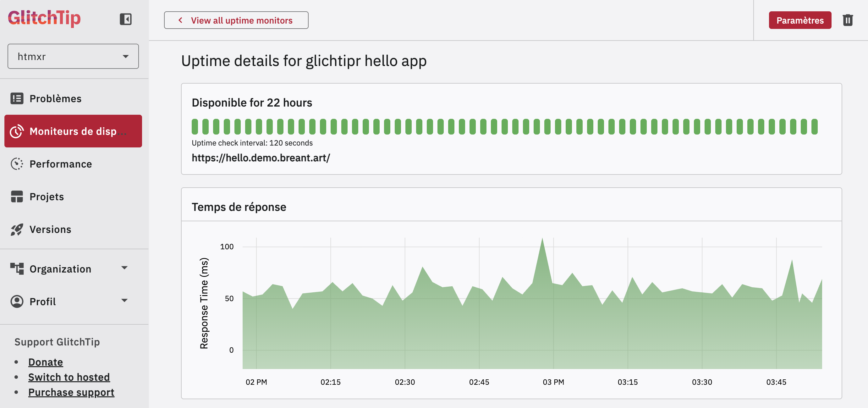Image resolution: width=868 pixels, height=408 pixels.
Task: Follow the Switch to hosted link
Action: point(69,377)
